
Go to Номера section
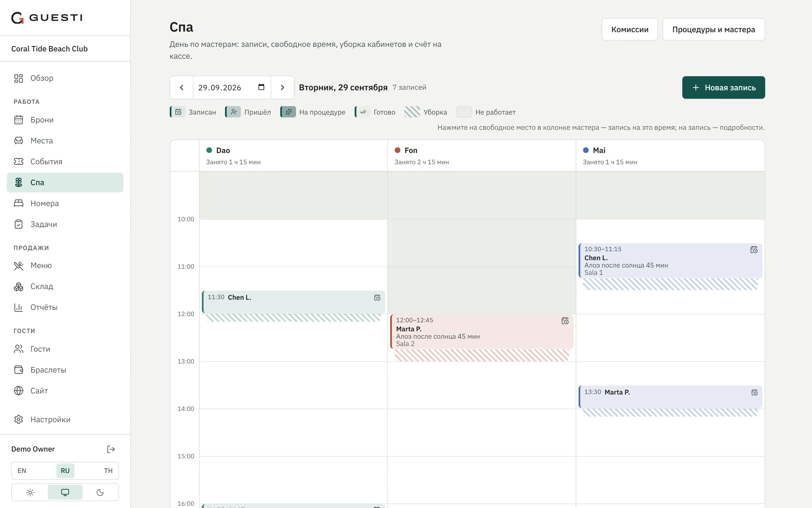coord(65,203)
